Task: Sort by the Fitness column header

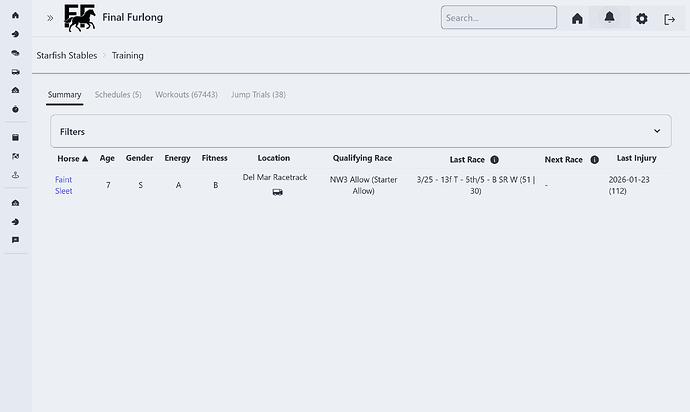Action: (215, 158)
